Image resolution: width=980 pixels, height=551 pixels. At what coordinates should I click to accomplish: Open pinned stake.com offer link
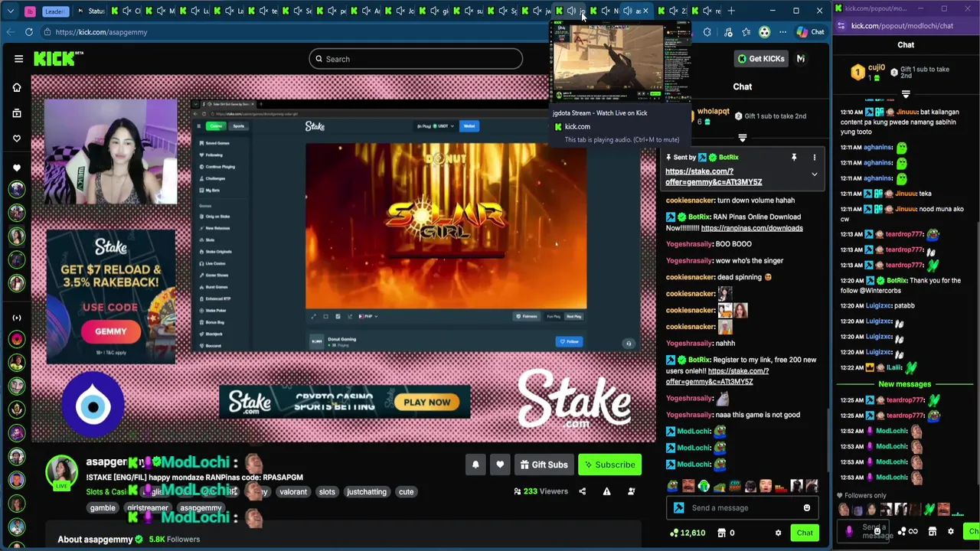pos(714,177)
